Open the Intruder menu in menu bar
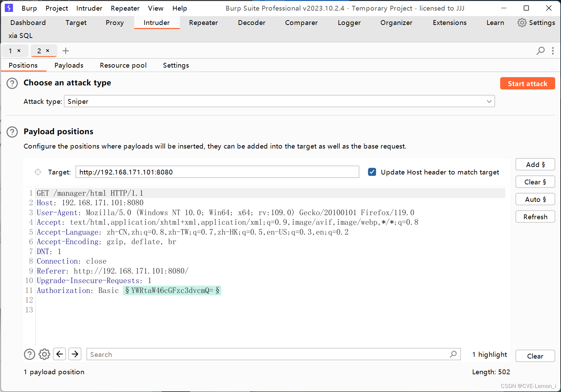The image size is (561, 392). pos(89,8)
